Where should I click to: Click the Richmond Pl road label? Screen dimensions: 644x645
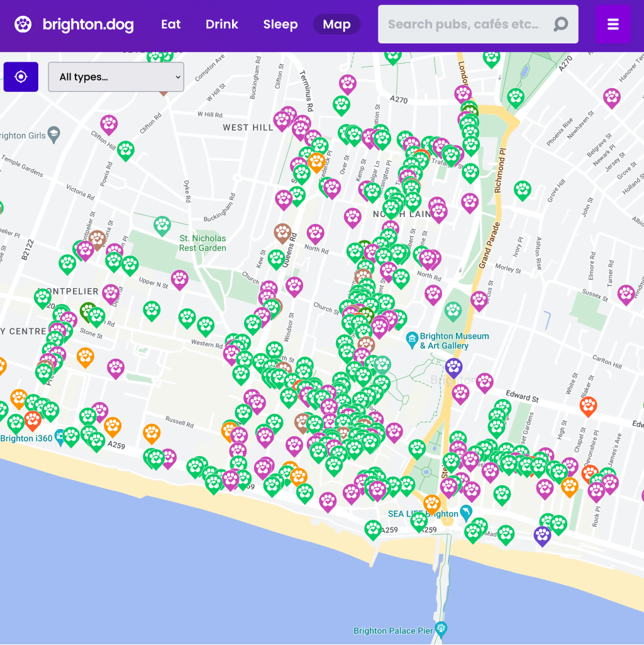(x=501, y=171)
